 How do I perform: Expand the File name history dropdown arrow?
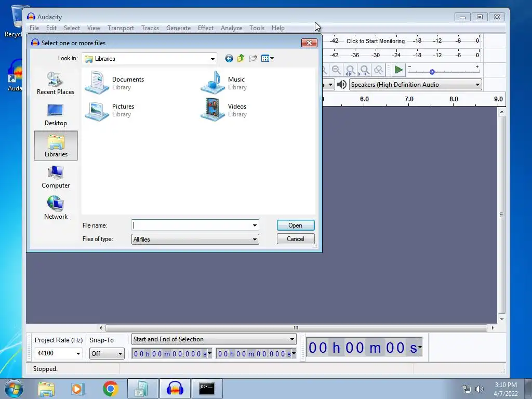pyautogui.click(x=255, y=225)
